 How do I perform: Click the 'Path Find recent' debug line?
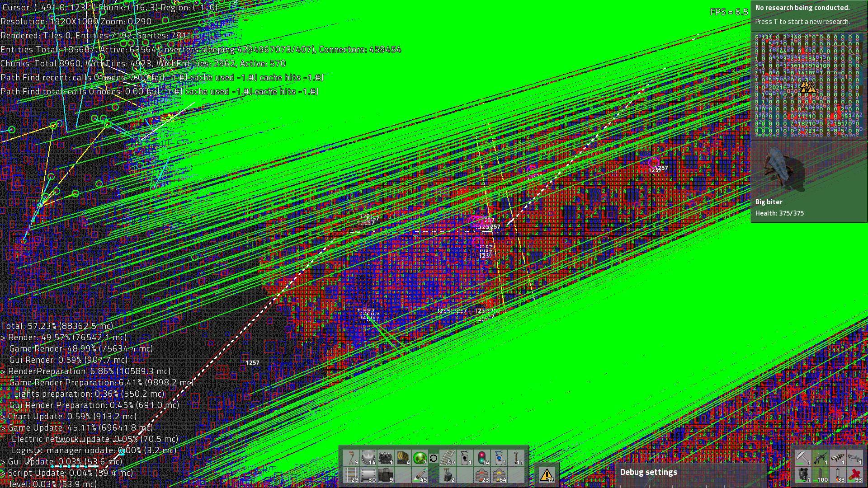(162, 78)
